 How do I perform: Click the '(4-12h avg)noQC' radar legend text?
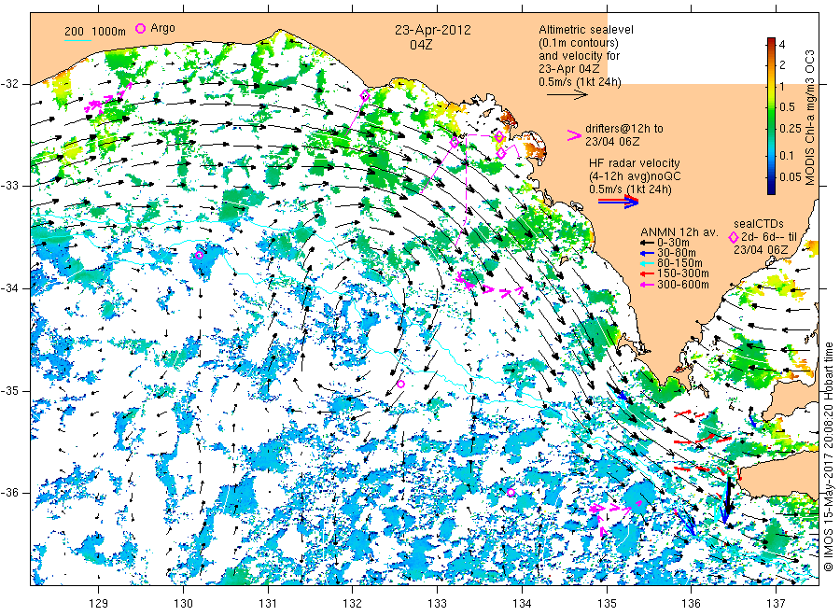(x=635, y=176)
